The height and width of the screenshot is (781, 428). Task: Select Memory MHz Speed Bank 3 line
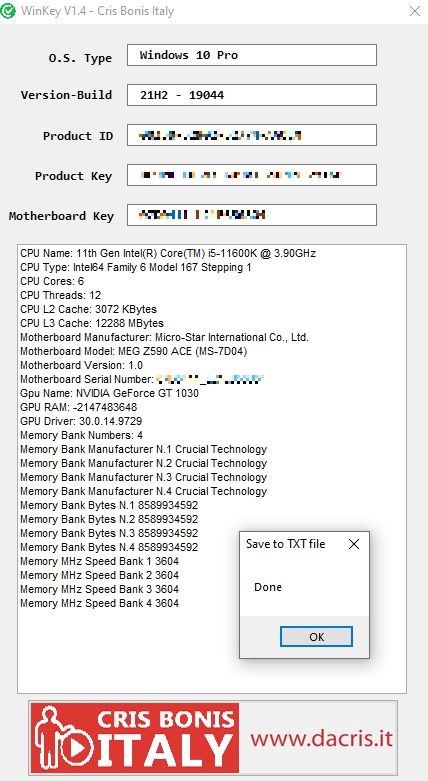(x=100, y=589)
